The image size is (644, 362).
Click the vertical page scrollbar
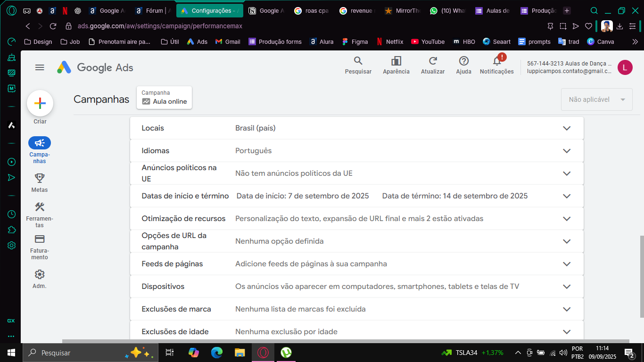pyautogui.click(x=641, y=276)
